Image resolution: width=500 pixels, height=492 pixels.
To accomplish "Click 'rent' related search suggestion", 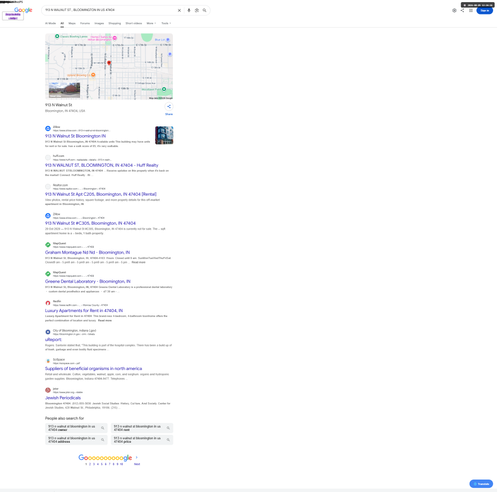I will (142, 428).
